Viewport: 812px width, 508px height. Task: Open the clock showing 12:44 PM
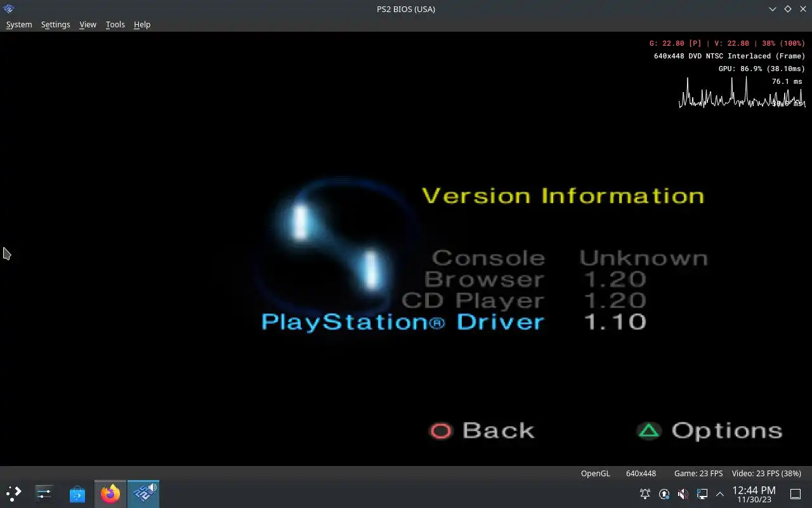point(754,494)
